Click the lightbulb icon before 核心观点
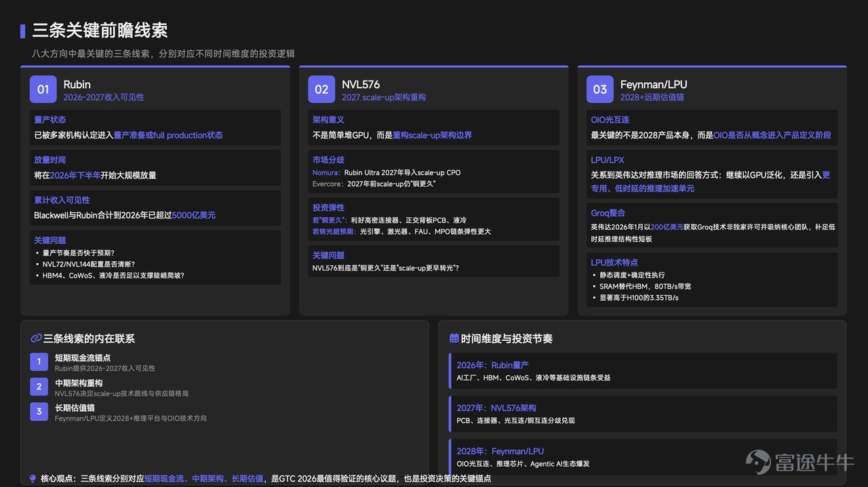 [x=33, y=478]
